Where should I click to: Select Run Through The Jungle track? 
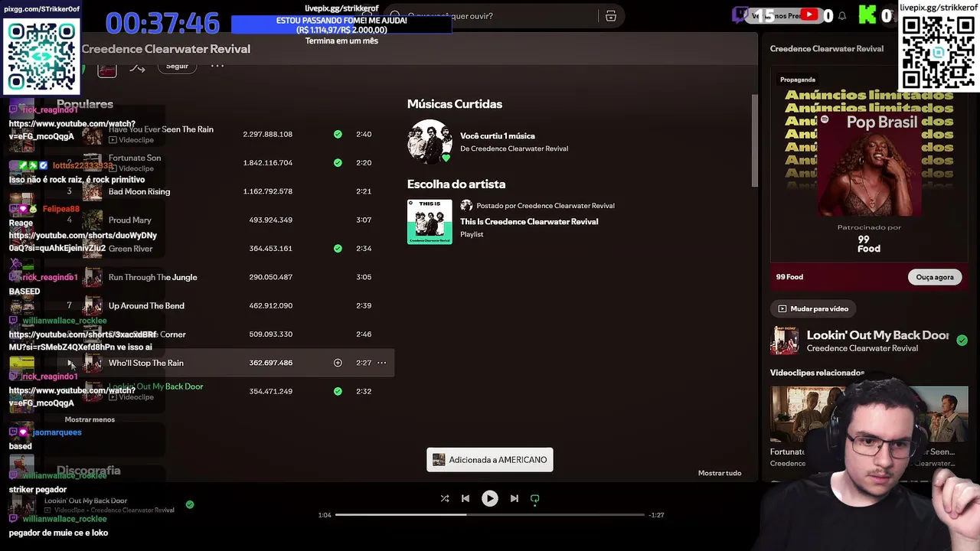[x=153, y=277]
